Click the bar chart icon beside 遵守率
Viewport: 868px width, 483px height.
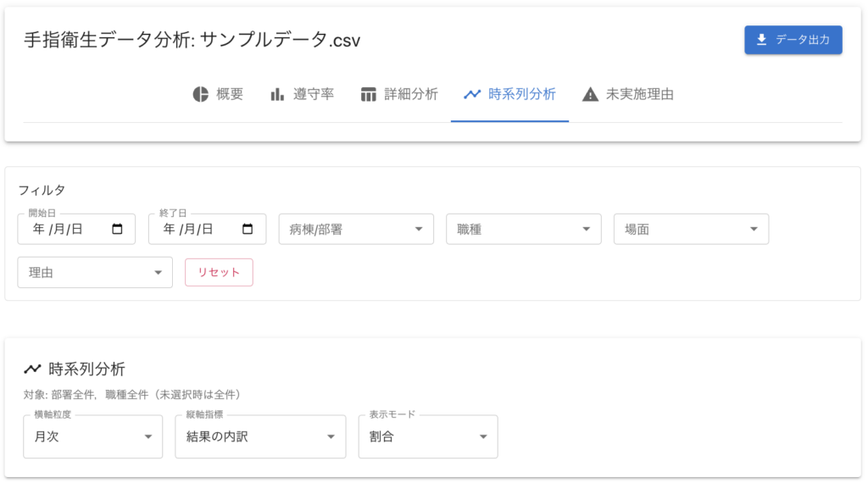tap(277, 94)
